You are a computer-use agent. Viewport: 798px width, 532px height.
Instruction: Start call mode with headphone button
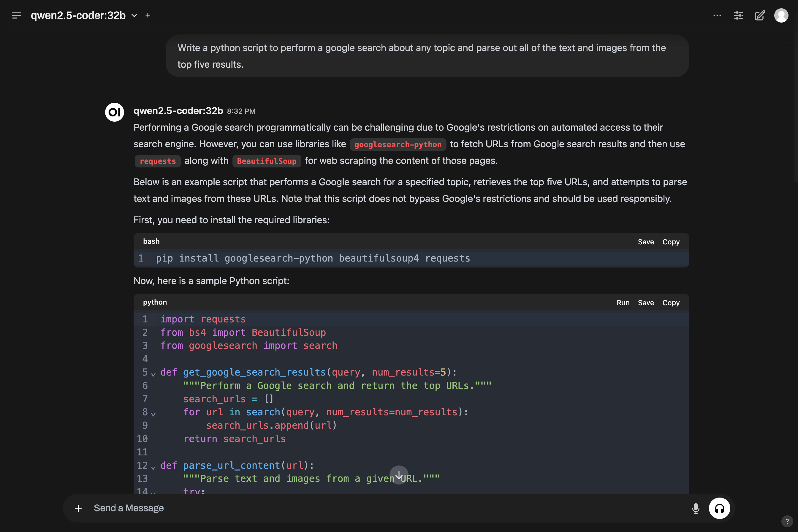coord(719,508)
